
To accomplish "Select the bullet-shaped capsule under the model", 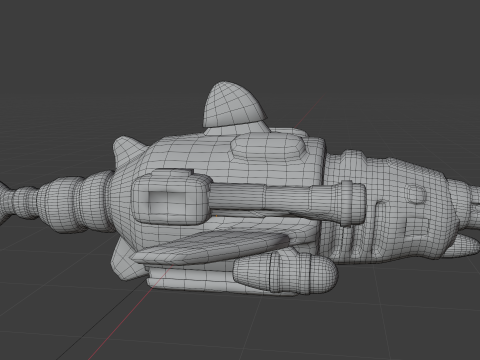I will [x=285, y=273].
